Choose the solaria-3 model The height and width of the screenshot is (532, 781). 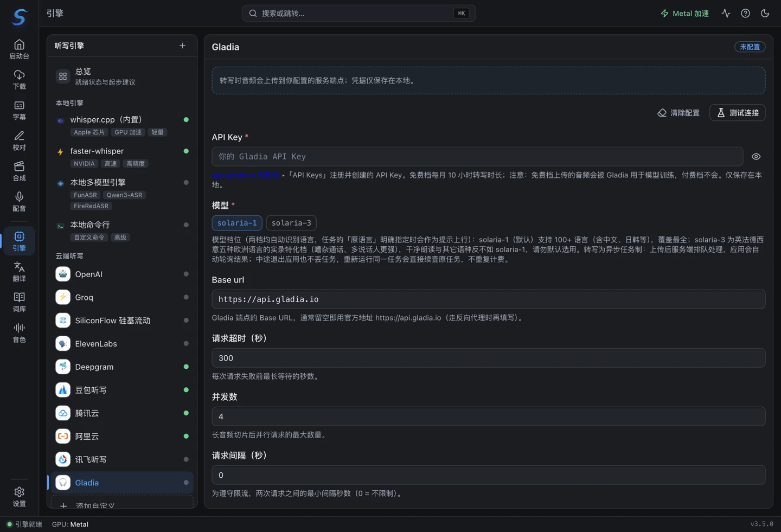click(291, 223)
